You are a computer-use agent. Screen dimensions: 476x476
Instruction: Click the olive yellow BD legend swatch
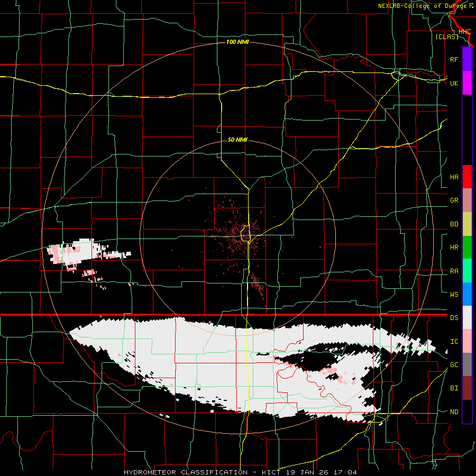(467, 224)
